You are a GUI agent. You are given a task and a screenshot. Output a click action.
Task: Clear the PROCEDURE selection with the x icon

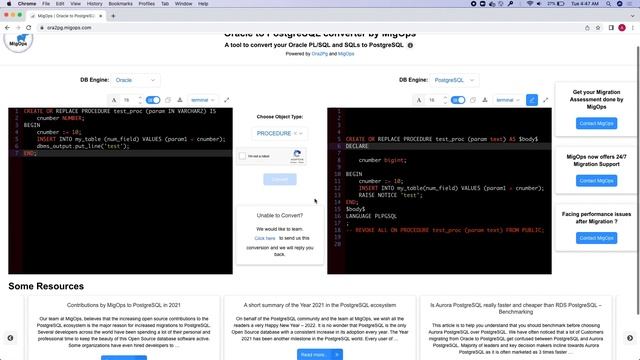295,133
